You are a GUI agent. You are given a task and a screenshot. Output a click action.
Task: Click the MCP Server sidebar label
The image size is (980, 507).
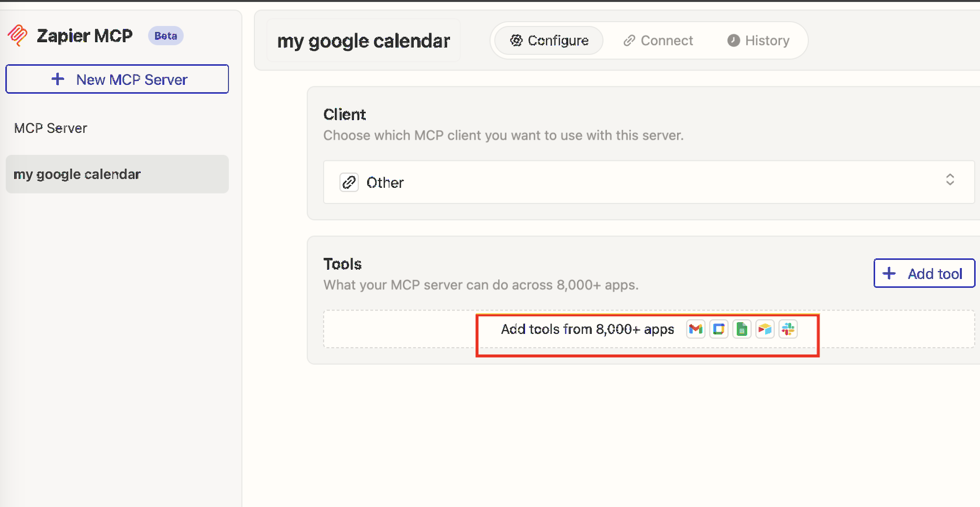pos(50,128)
